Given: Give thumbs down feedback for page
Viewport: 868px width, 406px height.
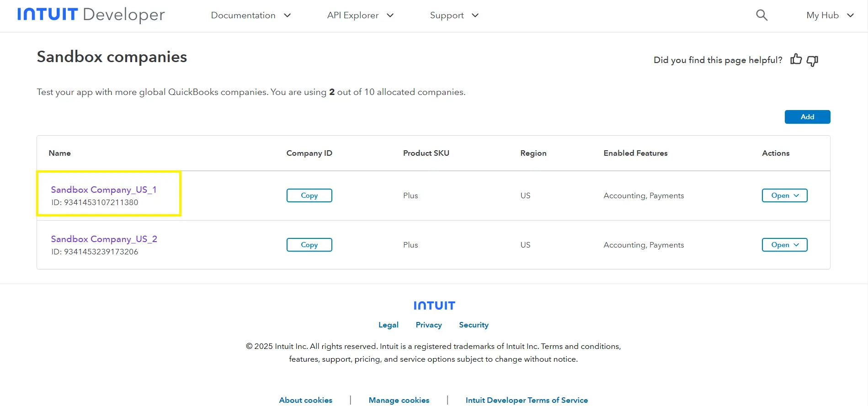Looking at the screenshot, I should tap(812, 61).
